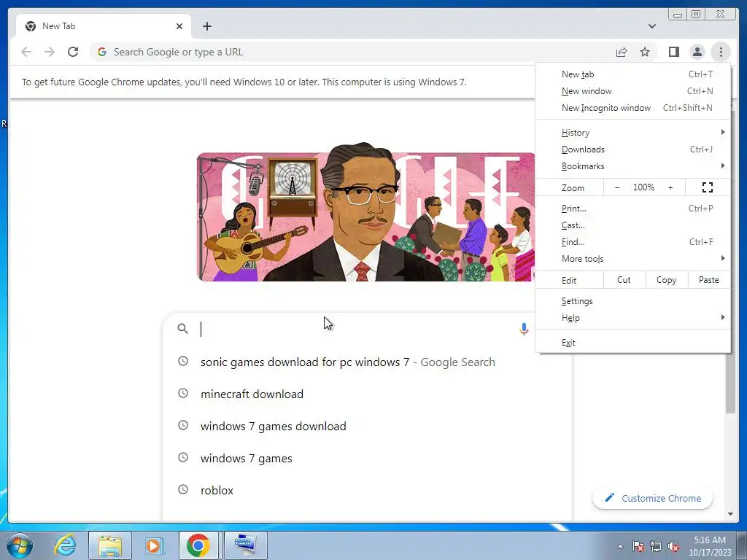The height and width of the screenshot is (560, 747).
Task: Open Windows Explorer folder in taskbar
Action: pyautogui.click(x=110, y=545)
